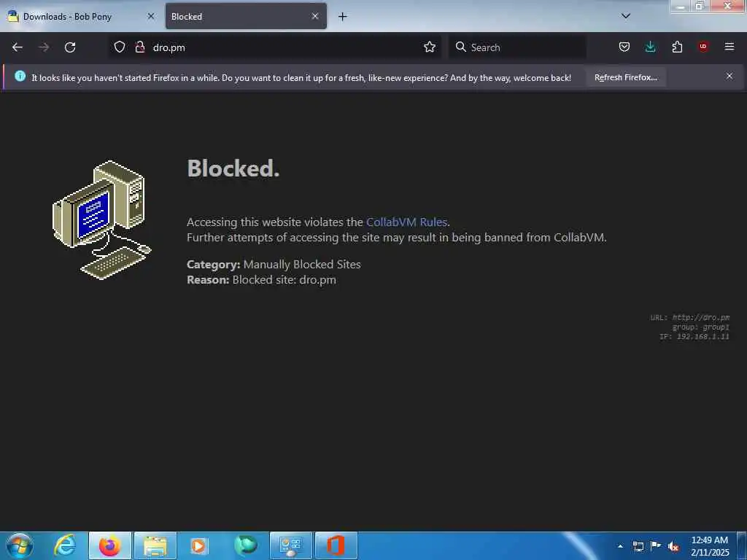Click the Blocked. heading
The width and height of the screenshot is (747, 560).
tap(233, 168)
